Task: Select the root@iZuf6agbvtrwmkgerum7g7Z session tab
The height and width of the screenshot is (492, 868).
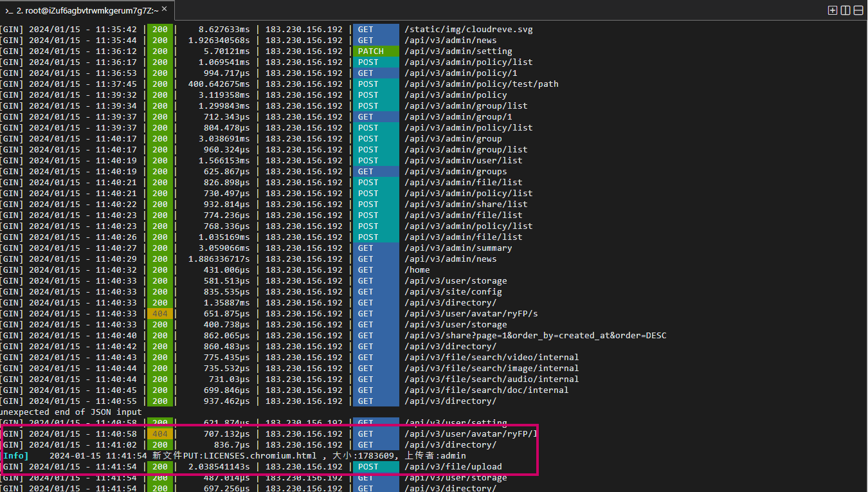Action: tap(86, 10)
